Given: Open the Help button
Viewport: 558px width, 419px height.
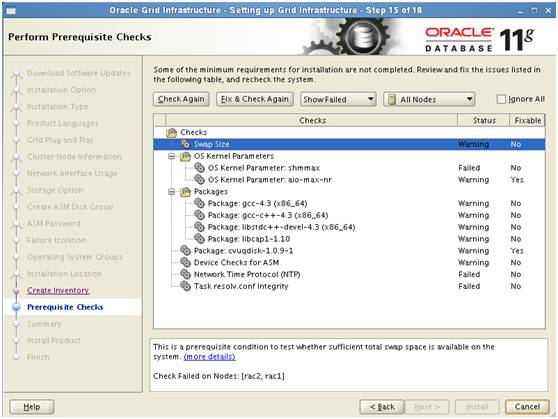Looking at the screenshot, I should tap(32, 407).
